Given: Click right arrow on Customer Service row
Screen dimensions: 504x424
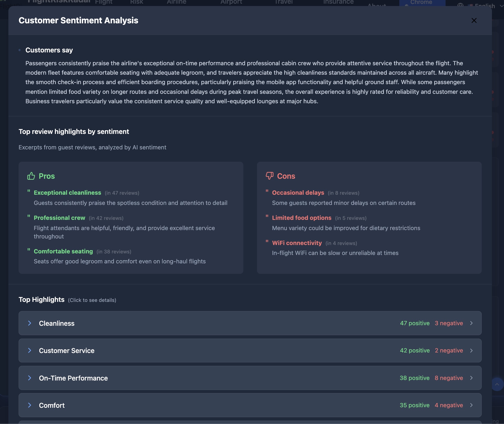Looking at the screenshot, I should coord(471,350).
